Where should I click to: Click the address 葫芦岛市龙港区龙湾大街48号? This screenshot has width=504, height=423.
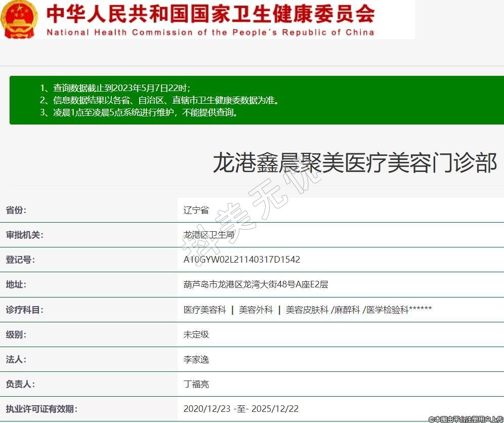[x=256, y=284]
